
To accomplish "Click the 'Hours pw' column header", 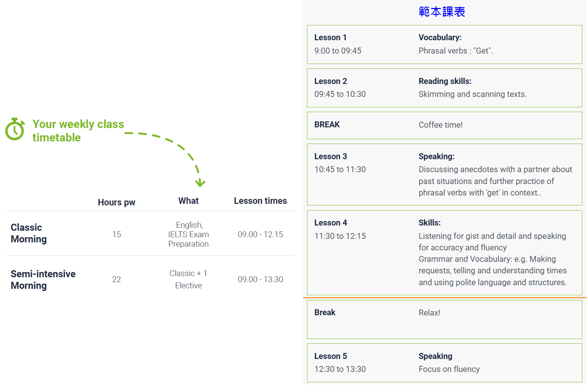I will tap(117, 202).
